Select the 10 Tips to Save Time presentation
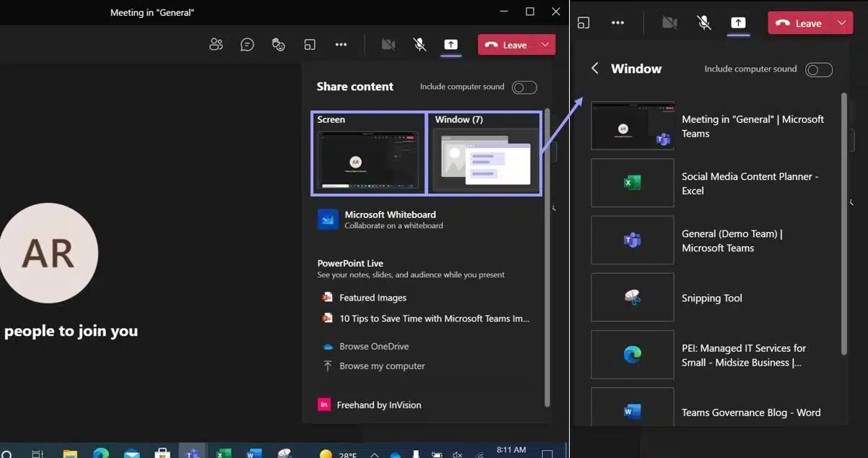Viewport: 868px width, 458px height. (425, 319)
